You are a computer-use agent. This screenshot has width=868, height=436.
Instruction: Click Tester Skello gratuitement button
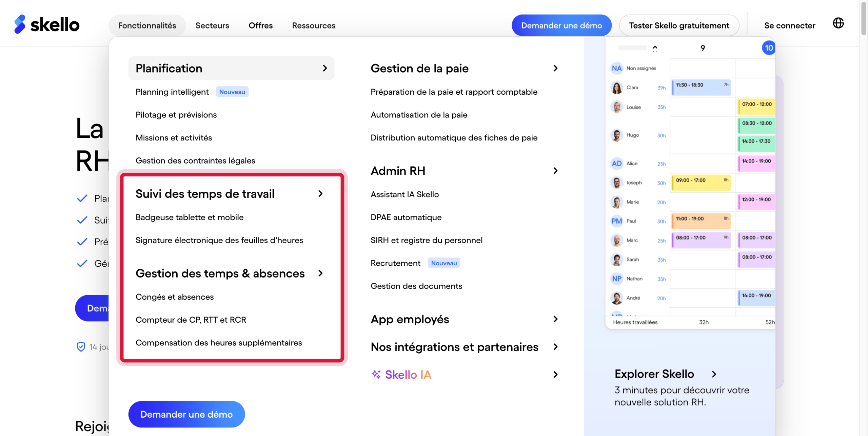679,25
